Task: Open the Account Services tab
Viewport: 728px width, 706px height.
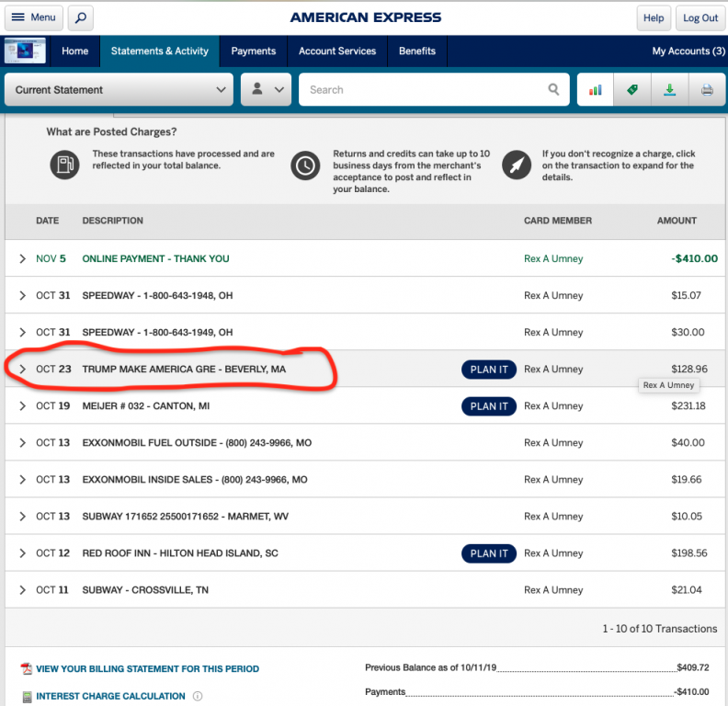Action: (337, 51)
